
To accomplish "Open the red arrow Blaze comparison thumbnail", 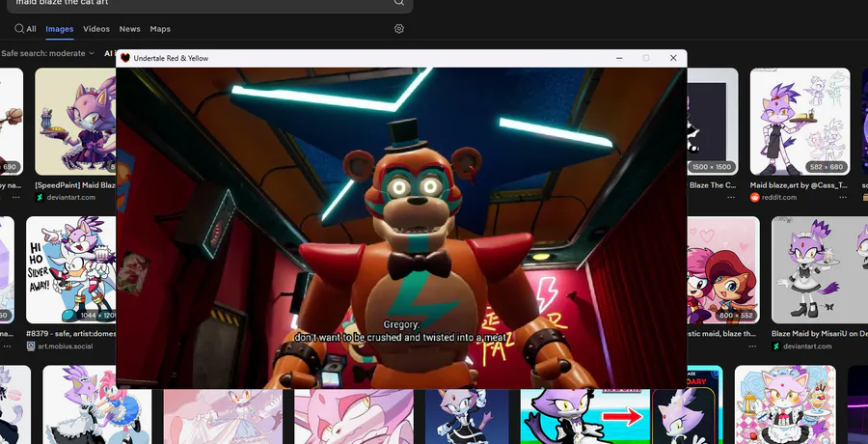I will 622,416.
